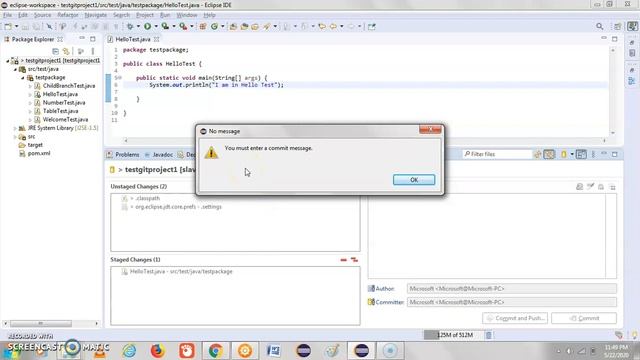This screenshot has width=640, height=360.
Task: Open the Refactor menu
Action: click(x=68, y=15)
